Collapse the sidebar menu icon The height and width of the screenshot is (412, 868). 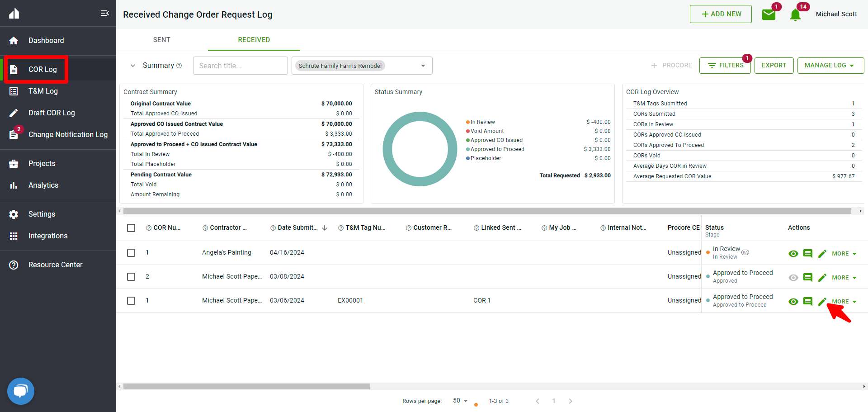104,13
